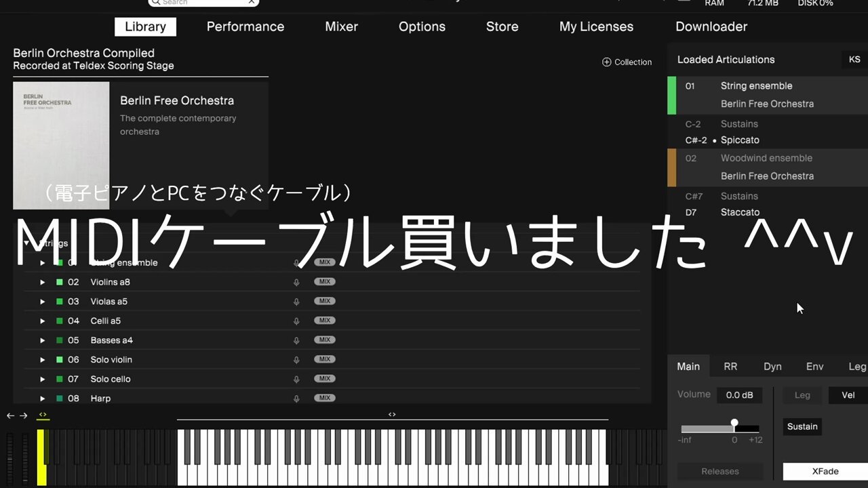The image size is (868, 488).
Task: Click the microphone icon for Harp
Action: click(x=296, y=399)
